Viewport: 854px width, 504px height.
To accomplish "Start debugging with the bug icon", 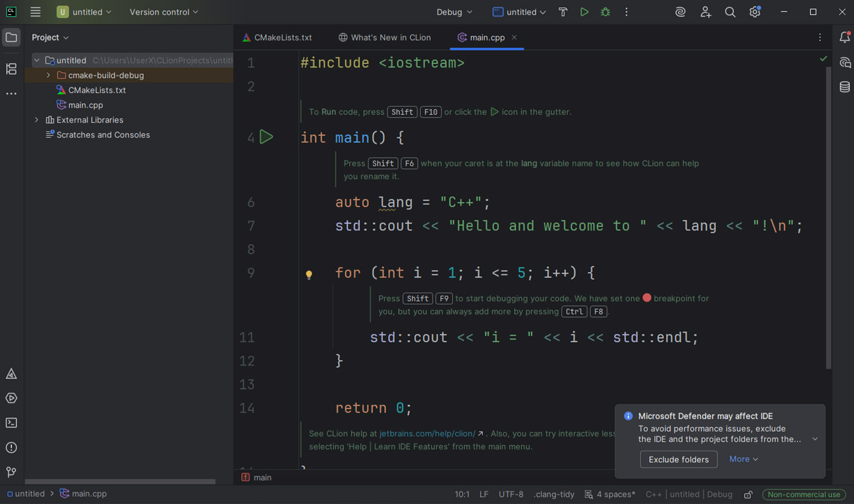I will click(605, 12).
